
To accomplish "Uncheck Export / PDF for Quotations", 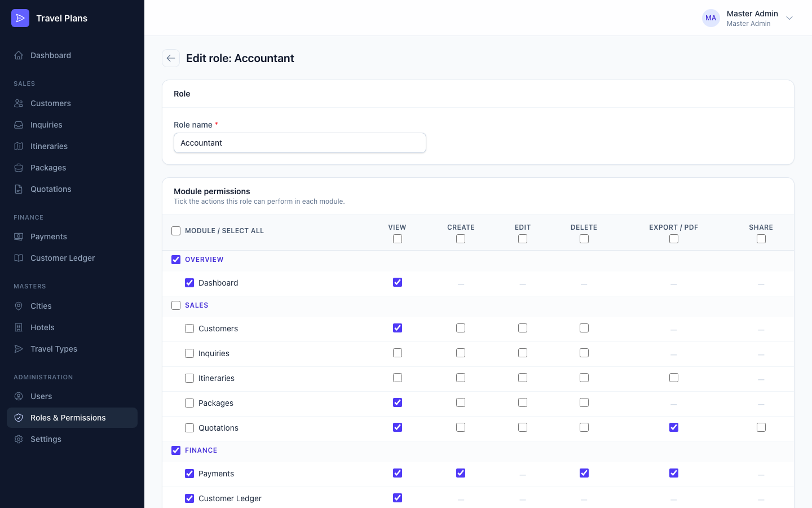I will pyautogui.click(x=674, y=427).
